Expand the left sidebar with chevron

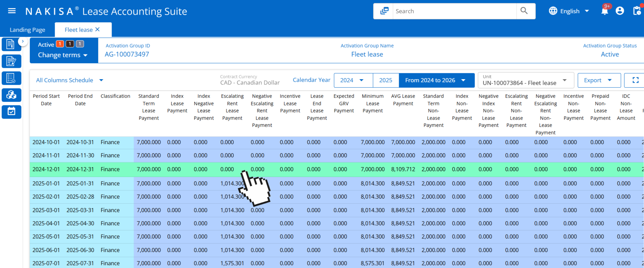[x=23, y=41]
